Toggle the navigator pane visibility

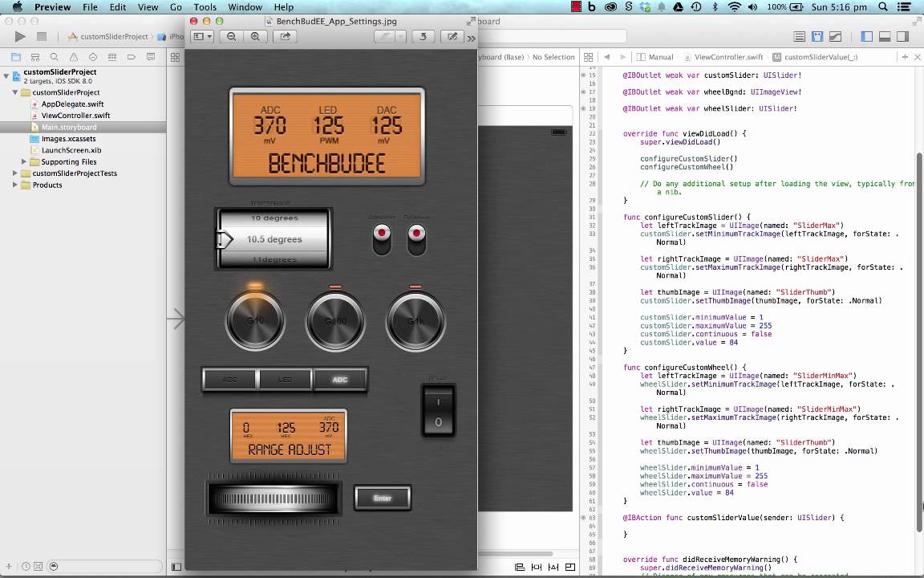tap(867, 37)
